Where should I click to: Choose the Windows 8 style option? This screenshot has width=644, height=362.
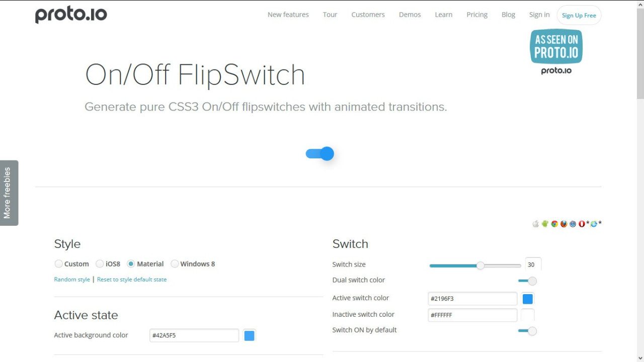(x=175, y=264)
